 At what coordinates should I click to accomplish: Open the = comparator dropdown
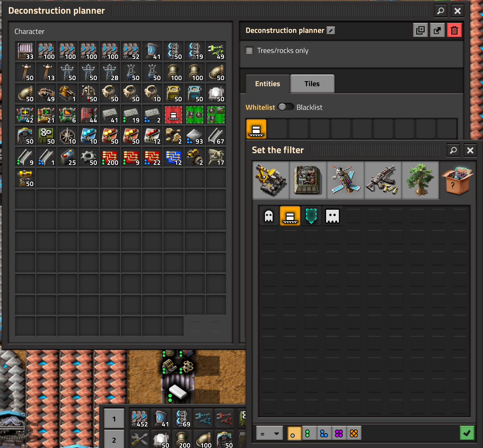click(x=270, y=433)
